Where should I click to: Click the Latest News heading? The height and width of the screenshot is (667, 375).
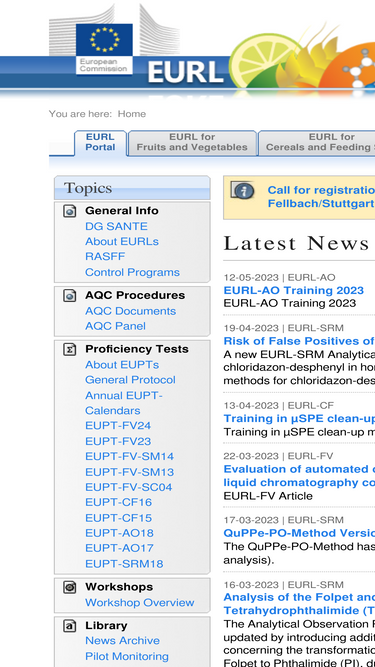click(x=296, y=243)
